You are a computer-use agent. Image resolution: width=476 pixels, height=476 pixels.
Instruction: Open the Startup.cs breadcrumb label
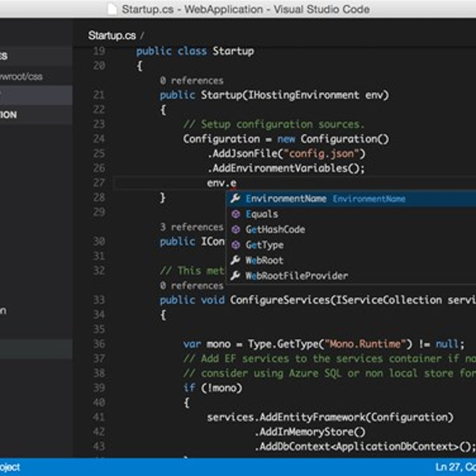click(112, 35)
